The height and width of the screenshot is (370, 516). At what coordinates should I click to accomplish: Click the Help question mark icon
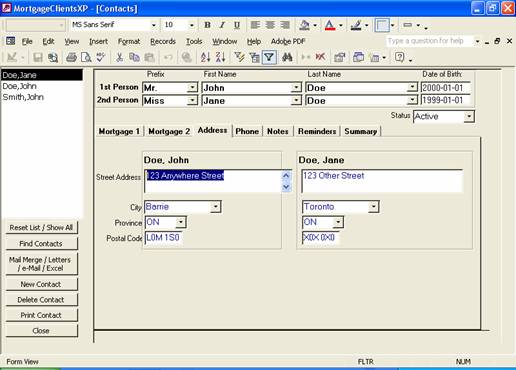(399, 57)
